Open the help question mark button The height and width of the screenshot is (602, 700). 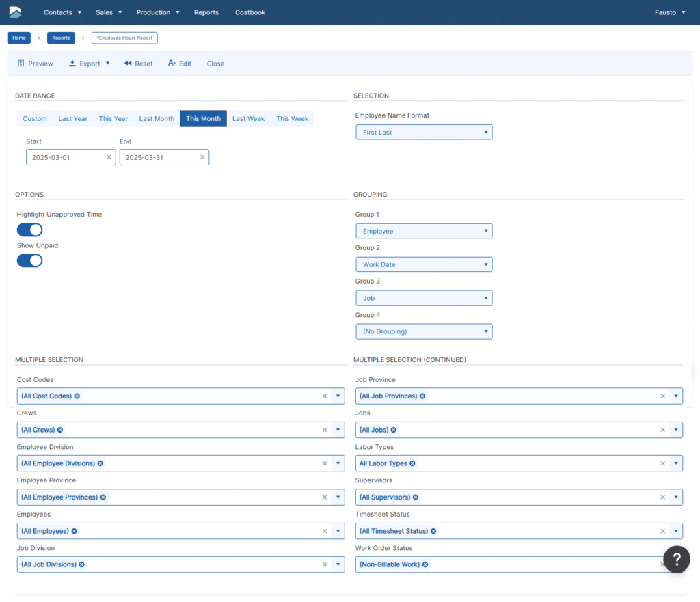(x=676, y=559)
